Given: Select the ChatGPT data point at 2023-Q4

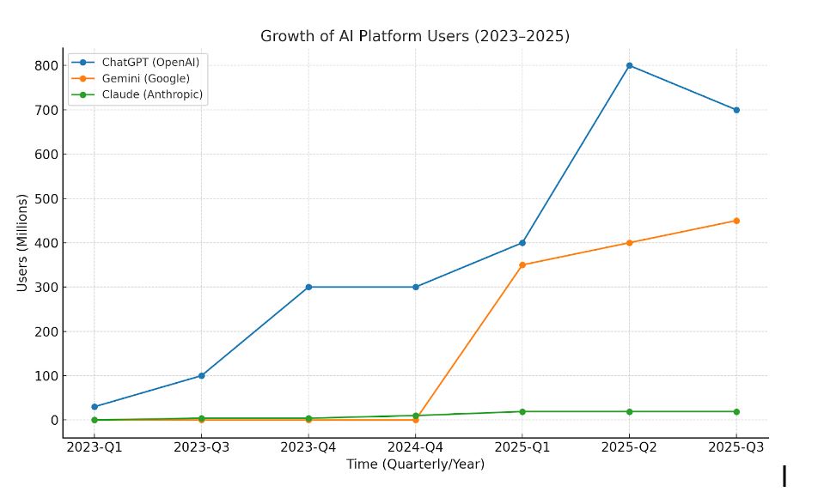Looking at the screenshot, I should coord(308,287).
